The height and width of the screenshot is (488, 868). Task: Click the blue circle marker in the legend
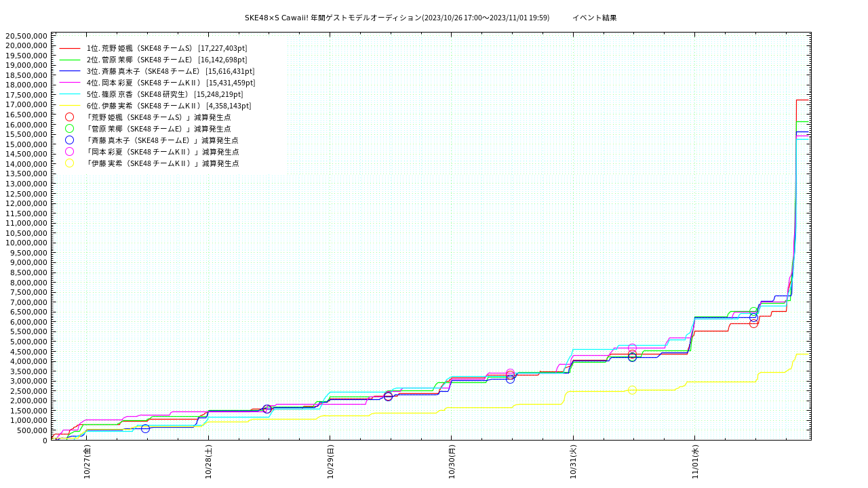69,140
